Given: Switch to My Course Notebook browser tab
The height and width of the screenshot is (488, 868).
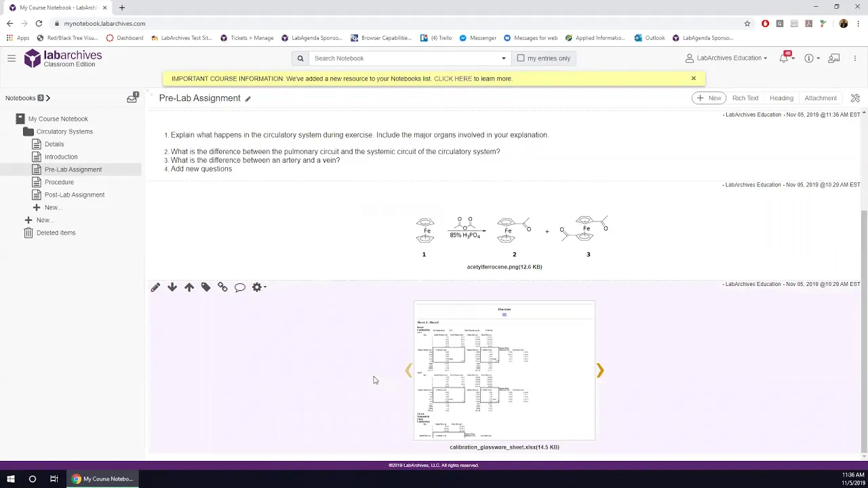Looking at the screenshot, I should (x=58, y=7).
